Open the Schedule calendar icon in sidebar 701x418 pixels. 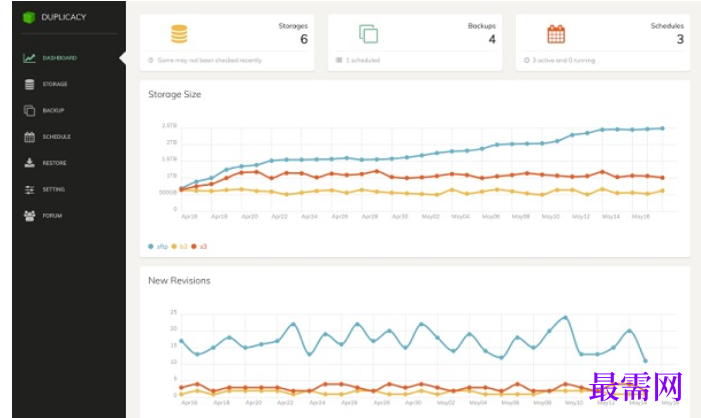coord(30,137)
